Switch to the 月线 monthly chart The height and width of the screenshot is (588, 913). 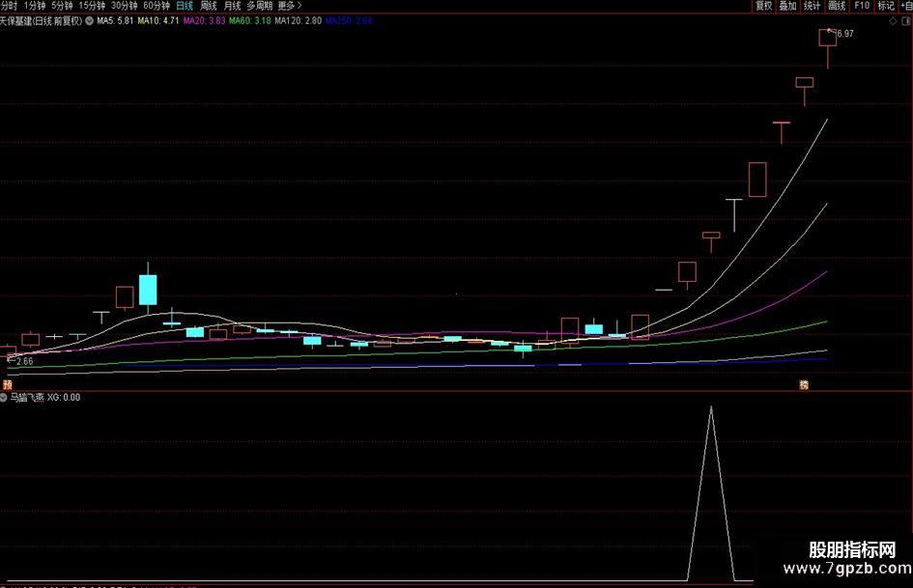pos(232,6)
